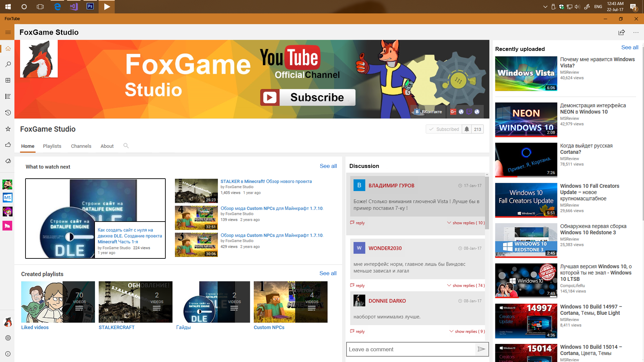The height and width of the screenshot is (362, 644).
Task: Open History from the sidebar
Action: tap(8, 113)
